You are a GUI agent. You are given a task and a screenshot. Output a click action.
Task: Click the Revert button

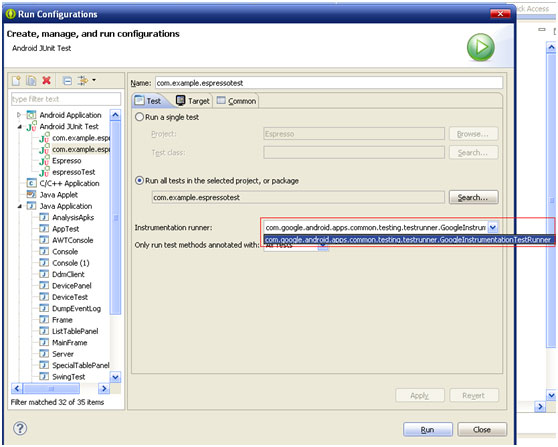(474, 395)
